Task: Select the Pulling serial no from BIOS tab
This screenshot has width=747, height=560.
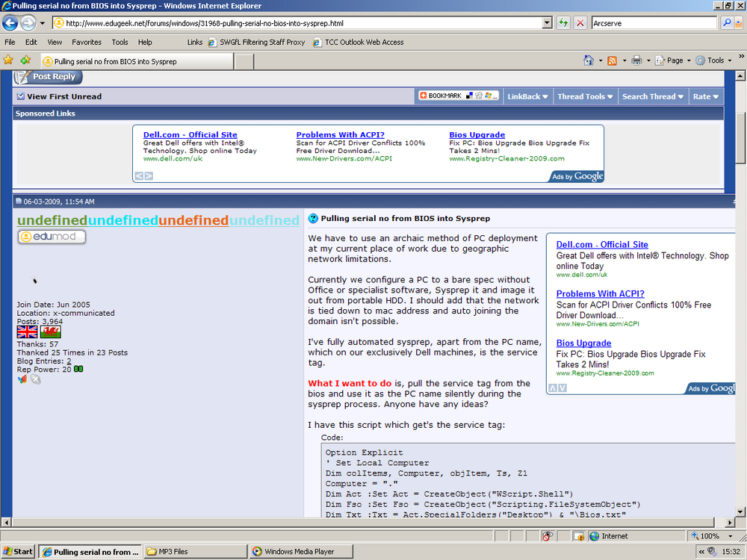Action: [137, 61]
